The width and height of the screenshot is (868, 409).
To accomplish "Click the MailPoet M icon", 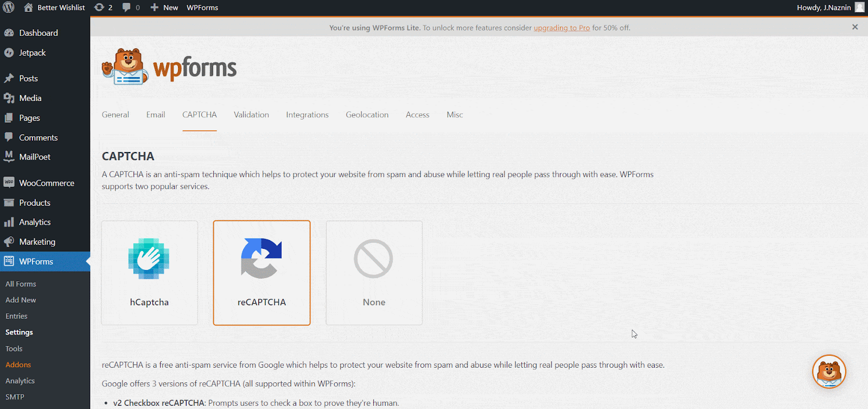I will pos(9,157).
